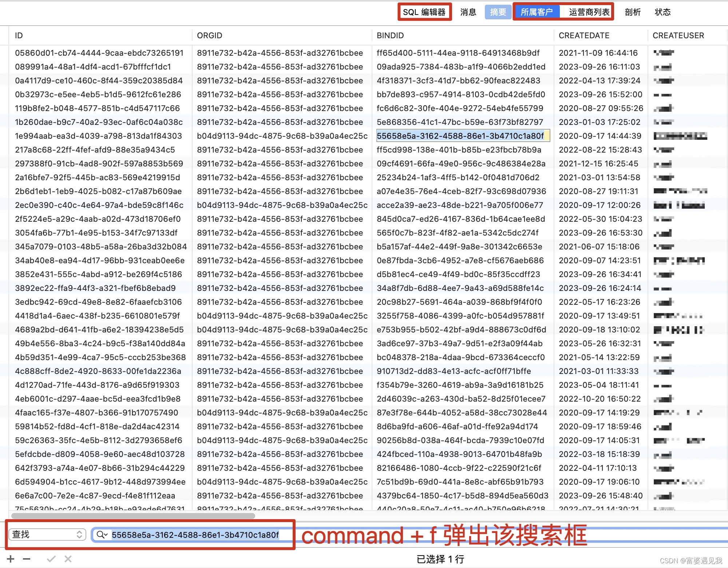The height and width of the screenshot is (568, 728).
Task: Select CREATEDATE cell 2023-09-26 15:48:40
Action: 601,496
